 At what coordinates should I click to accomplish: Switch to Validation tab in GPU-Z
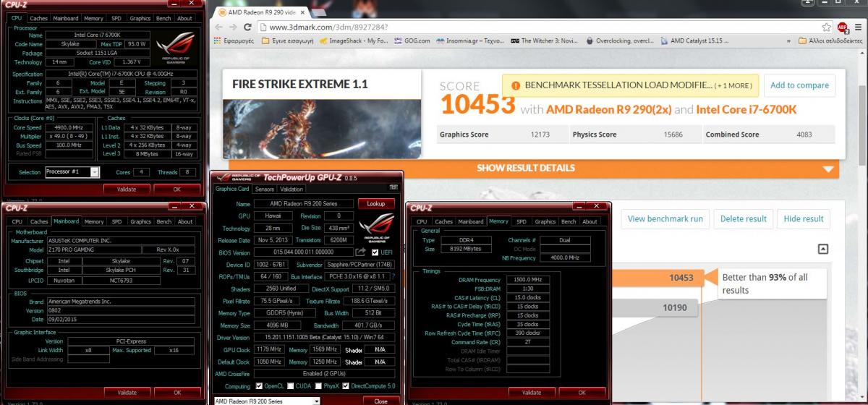292,189
